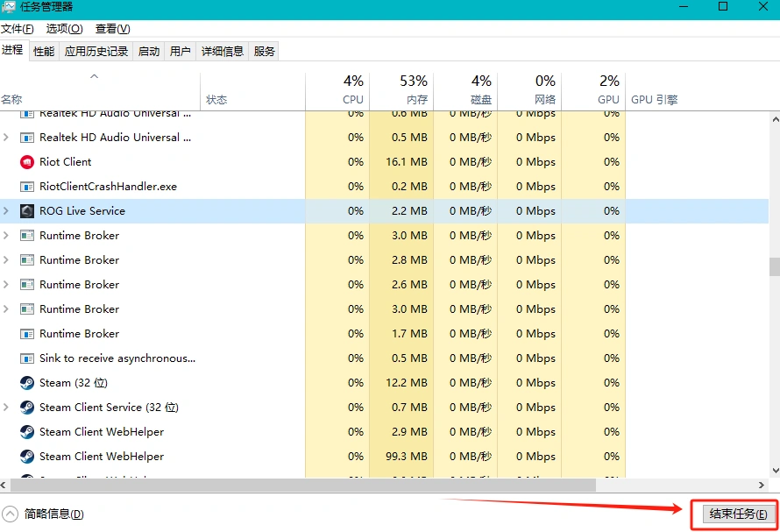Select the ROG Live Service icon
This screenshot has height=532, width=780.
point(26,211)
